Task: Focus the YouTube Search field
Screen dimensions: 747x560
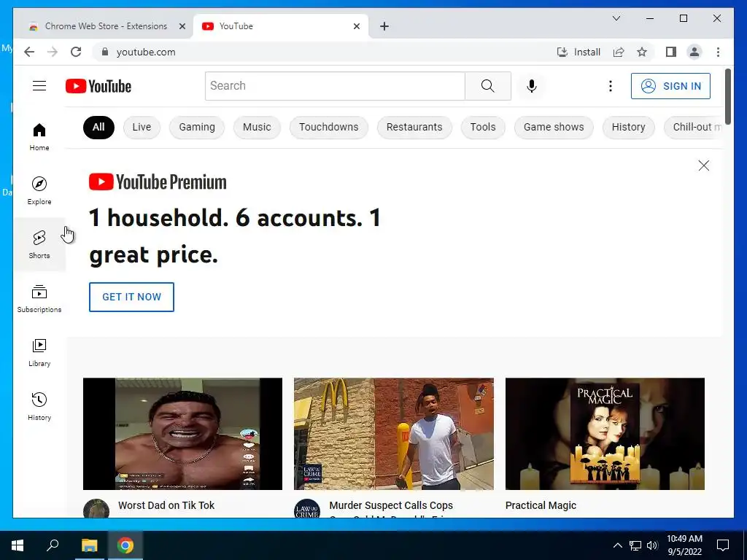Action: point(335,86)
